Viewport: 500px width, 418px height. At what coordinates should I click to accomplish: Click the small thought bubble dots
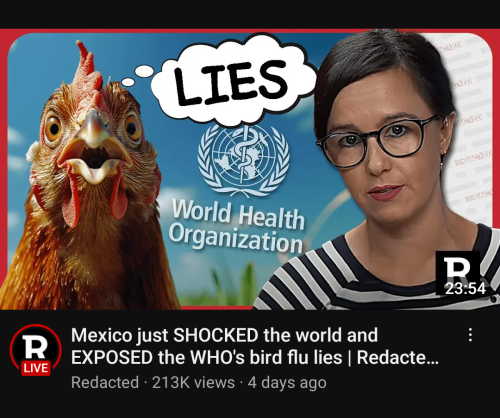[138, 75]
